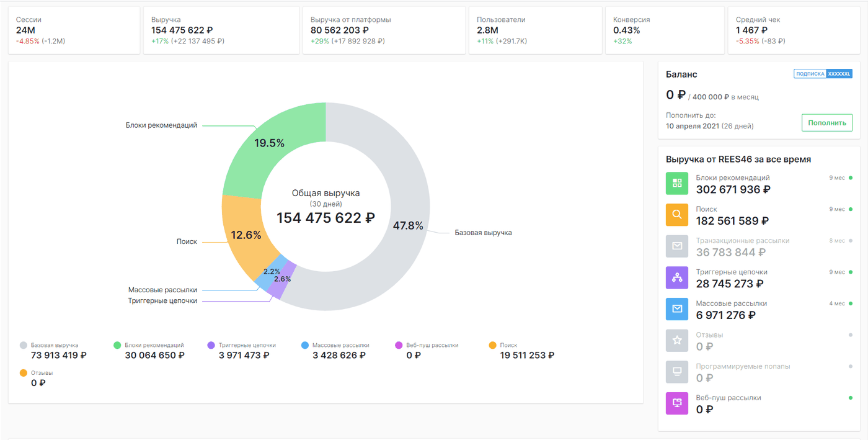Open the Выручка от платформы metric card
Viewport: 868px width, 440px height.
[x=384, y=30]
